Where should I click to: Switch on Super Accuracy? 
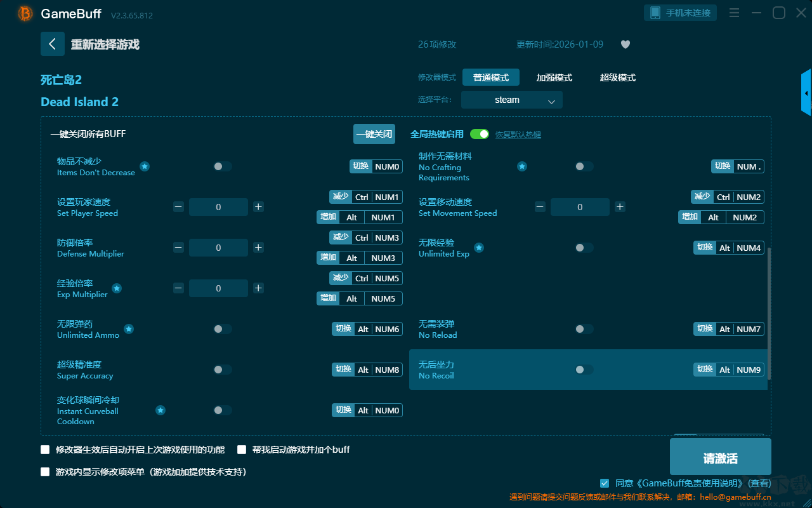click(223, 370)
